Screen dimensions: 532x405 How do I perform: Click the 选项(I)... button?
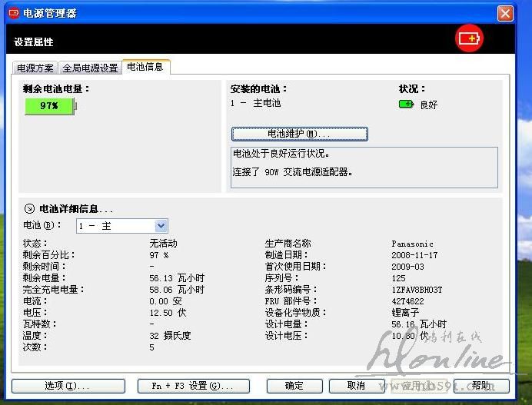(68, 386)
